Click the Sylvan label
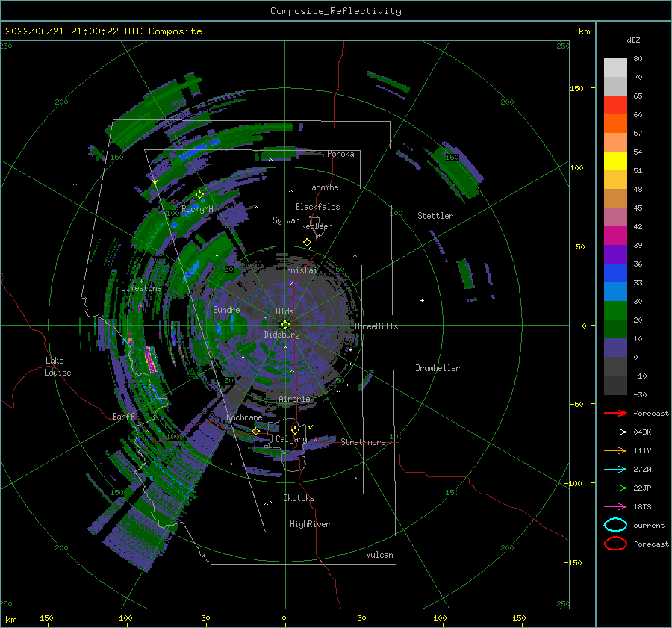Image resolution: width=672 pixels, height=628 pixels. point(286,220)
